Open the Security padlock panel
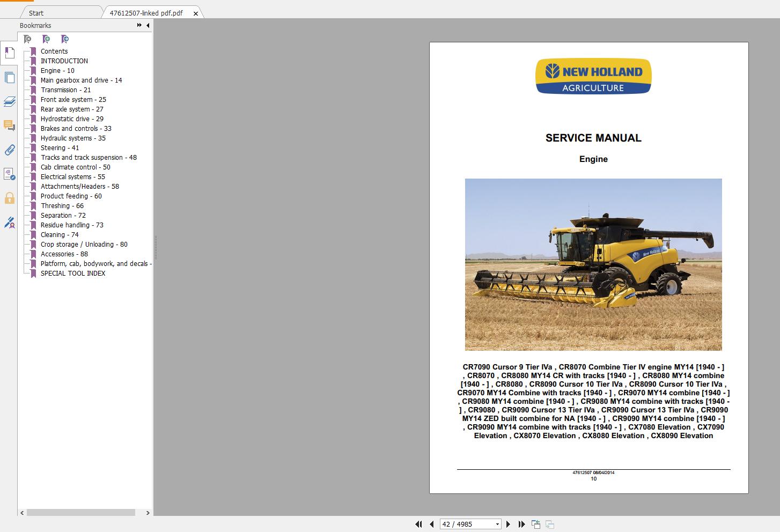Screen dimensions: 780x532 (9, 198)
